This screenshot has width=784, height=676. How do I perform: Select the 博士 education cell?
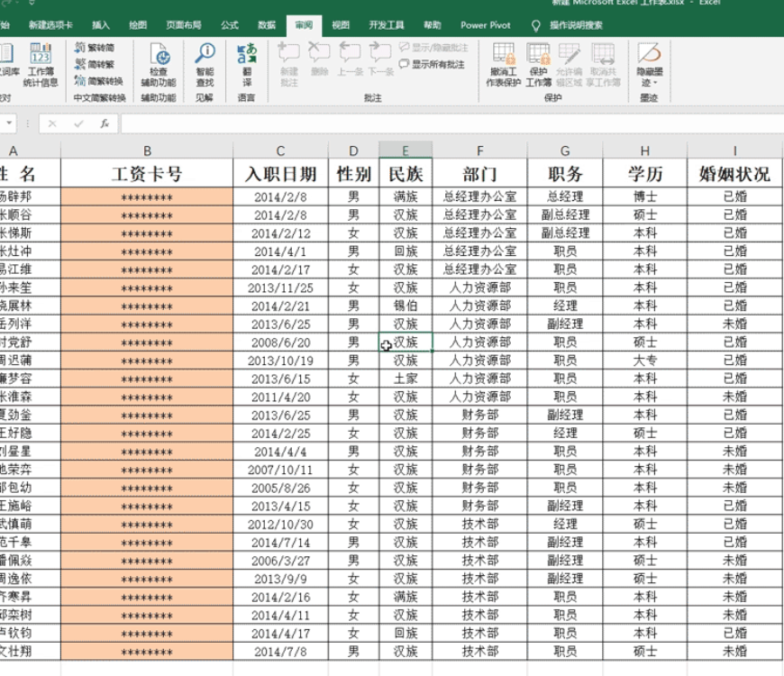click(x=645, y=196)
